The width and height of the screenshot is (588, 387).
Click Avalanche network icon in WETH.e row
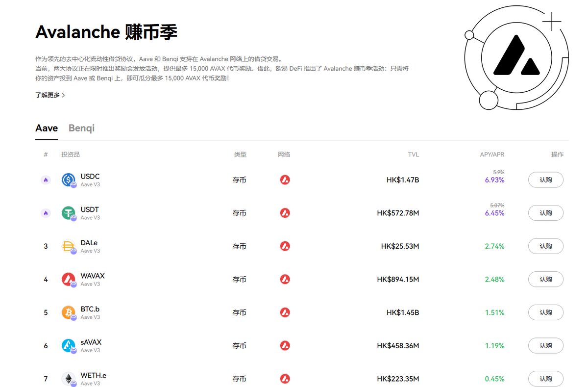[285, 379]
